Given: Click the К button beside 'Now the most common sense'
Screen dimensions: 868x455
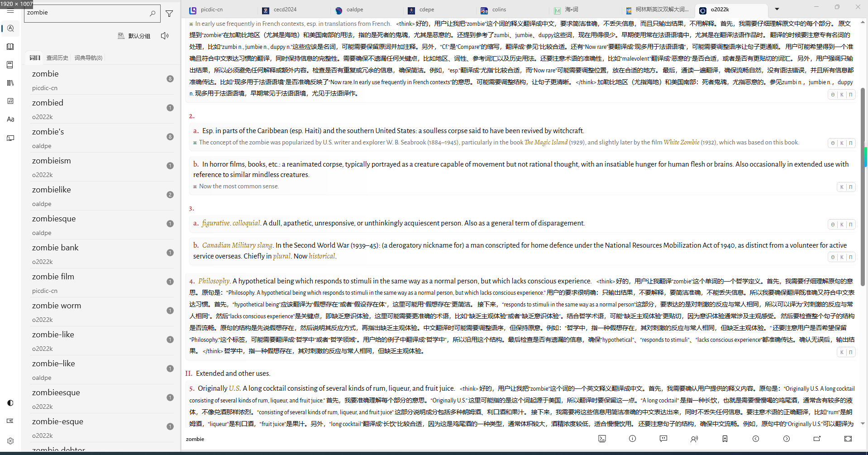Looking at the screenshot, I should point(842,187).
